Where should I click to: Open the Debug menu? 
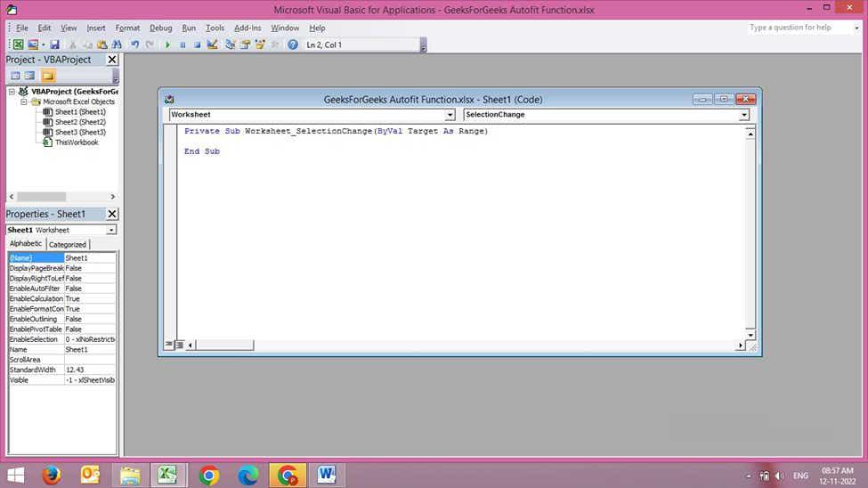pos(160,28)
